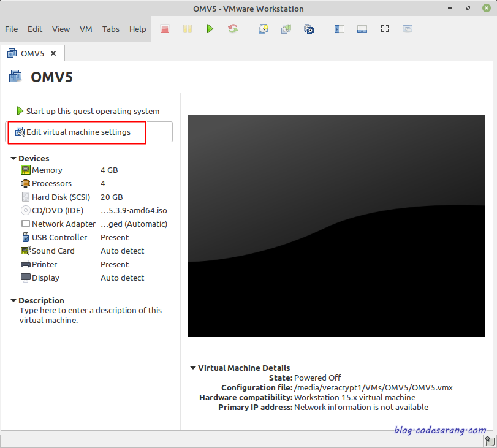Click the Memory device icon
The image size is (497, 448).
pyautogui.click(x=25, y=170)
